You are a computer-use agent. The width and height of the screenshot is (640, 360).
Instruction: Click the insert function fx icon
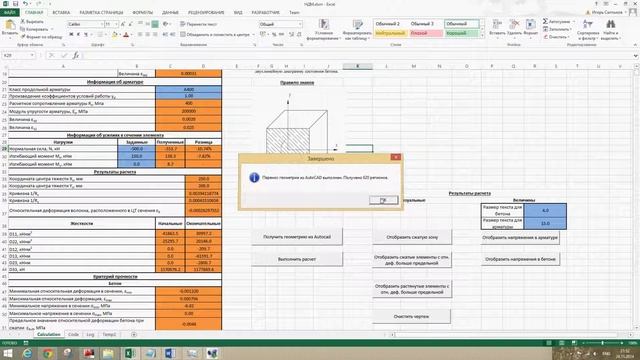76,55
